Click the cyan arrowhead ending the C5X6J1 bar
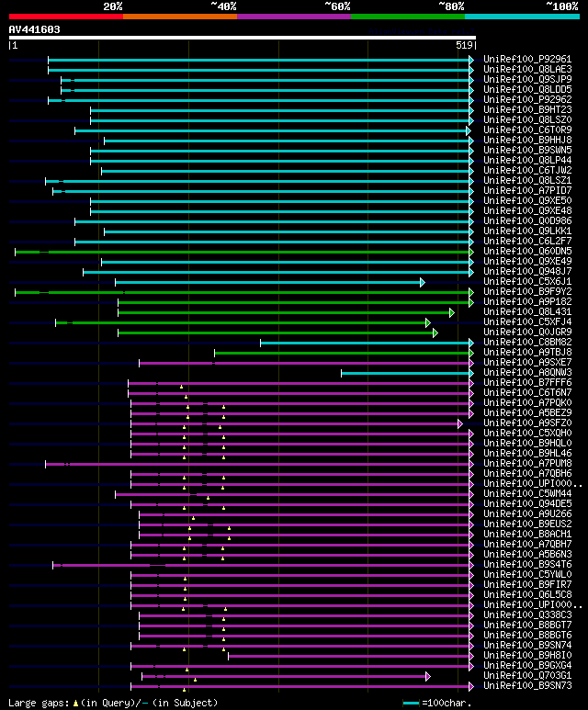Image resolution: width=588 pixels, height=710 pixels. [x=423, y=283]
